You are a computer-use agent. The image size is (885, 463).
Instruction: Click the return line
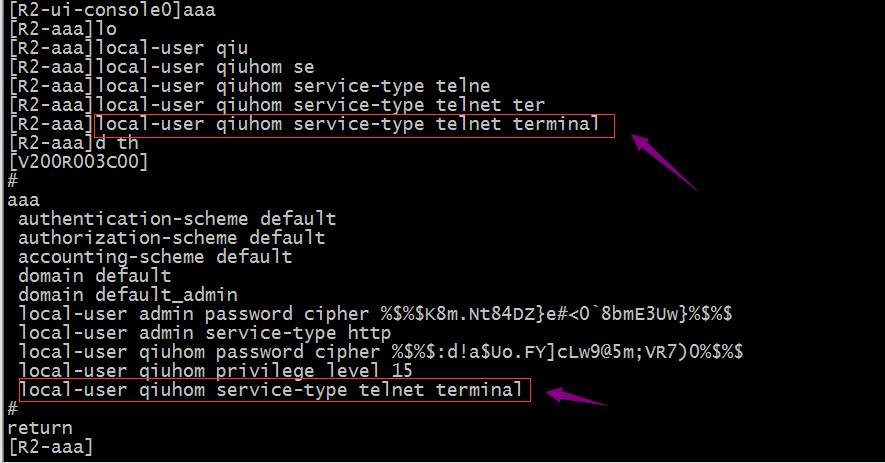pos(40,428)
